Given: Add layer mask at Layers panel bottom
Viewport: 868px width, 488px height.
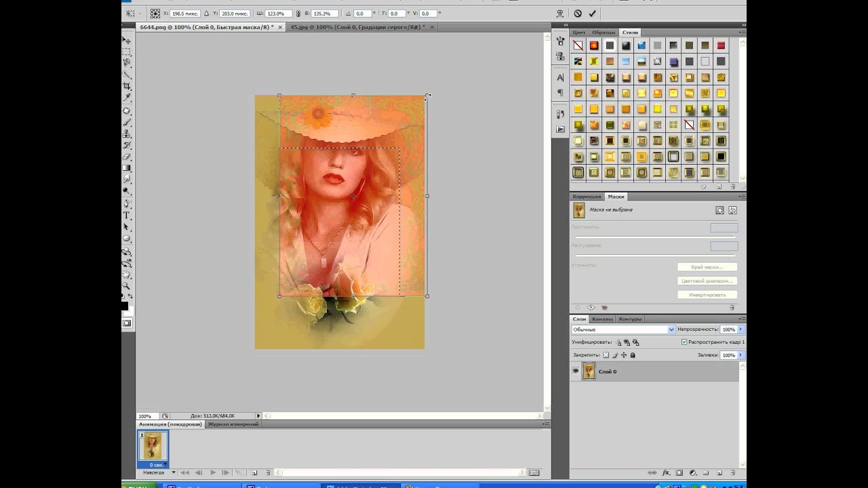Looking at the screenshot, I should [680, 472].
